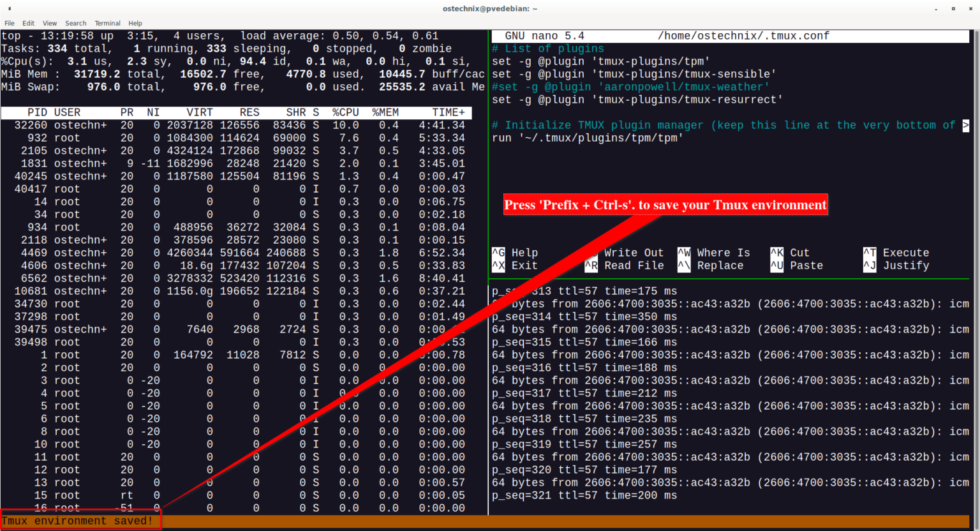Click nano's Paste shortcut
This screenshot has width=980, height=531.
[x=796, y=265]
